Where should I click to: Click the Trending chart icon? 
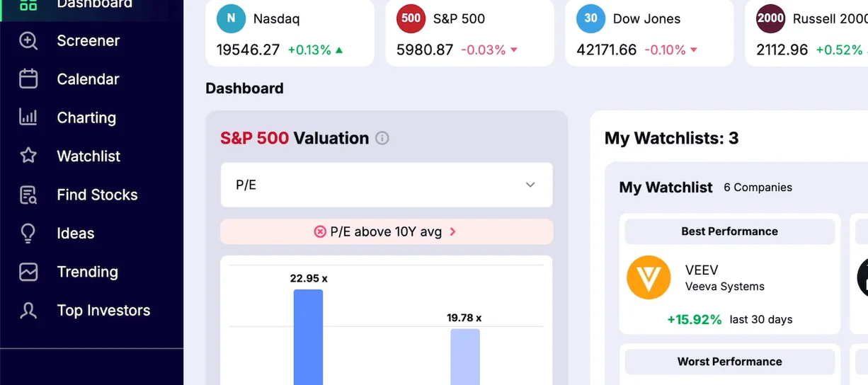point(28,272)
